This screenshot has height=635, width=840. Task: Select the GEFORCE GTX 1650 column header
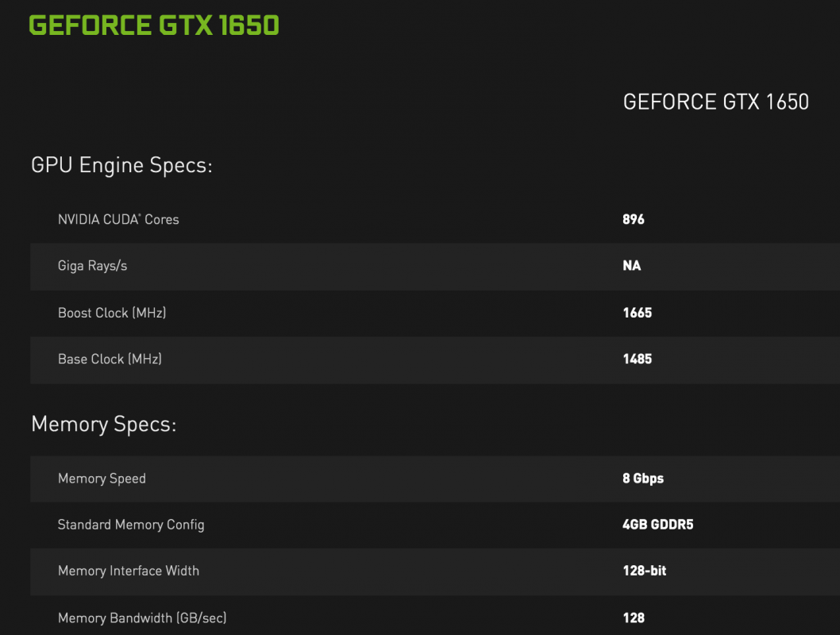715,102
